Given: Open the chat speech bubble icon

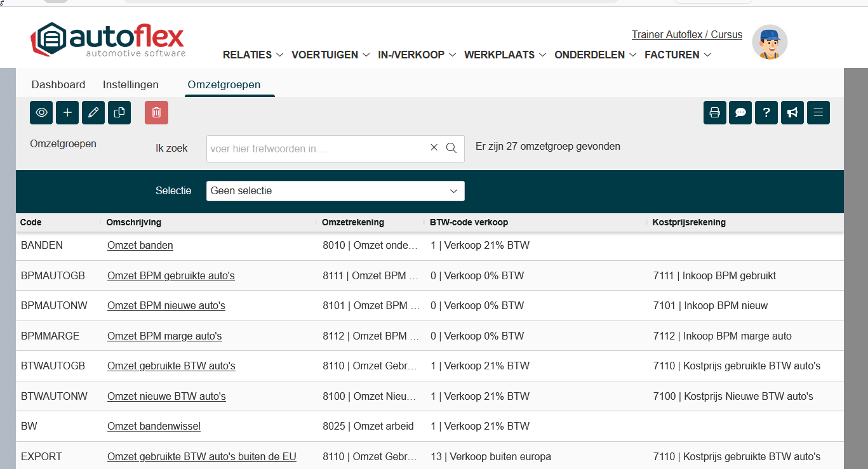Looking at the screenshot, I should tap(740, 113).
